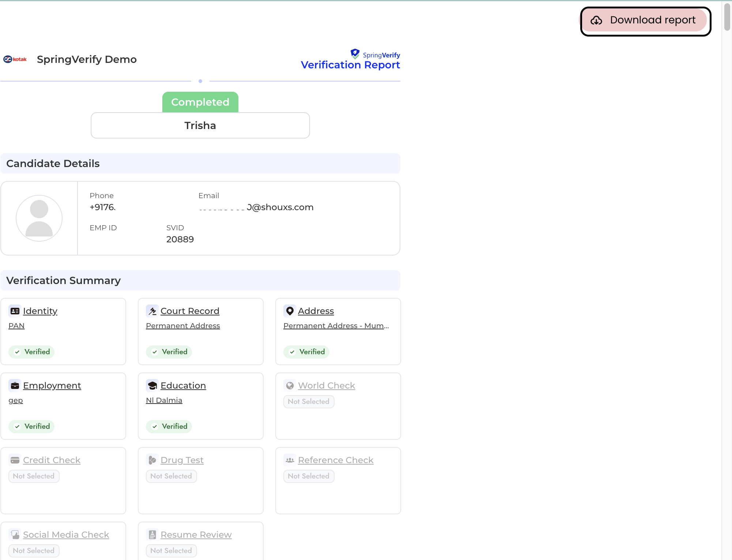
Task: Click the Reference Check people icon
Action: 290,460
